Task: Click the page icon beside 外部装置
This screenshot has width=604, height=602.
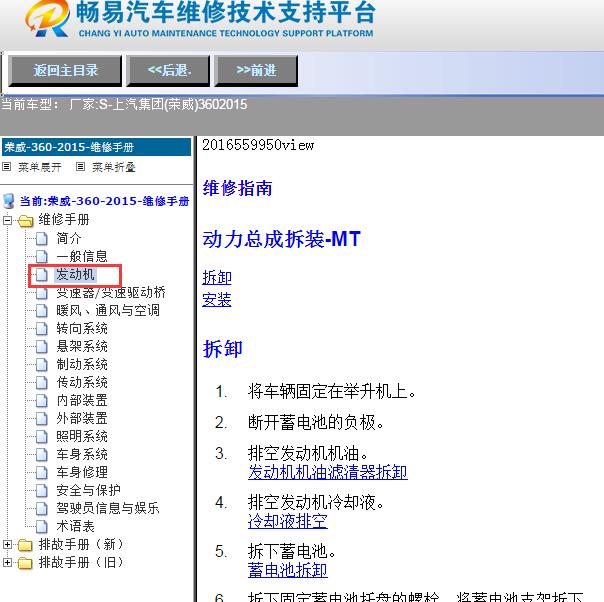Action: tap(42, 419)
